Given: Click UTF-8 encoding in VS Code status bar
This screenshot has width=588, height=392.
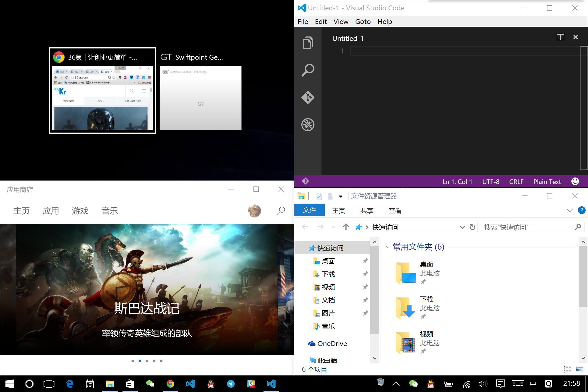Looking at the screenshot, I should point(491,181).
